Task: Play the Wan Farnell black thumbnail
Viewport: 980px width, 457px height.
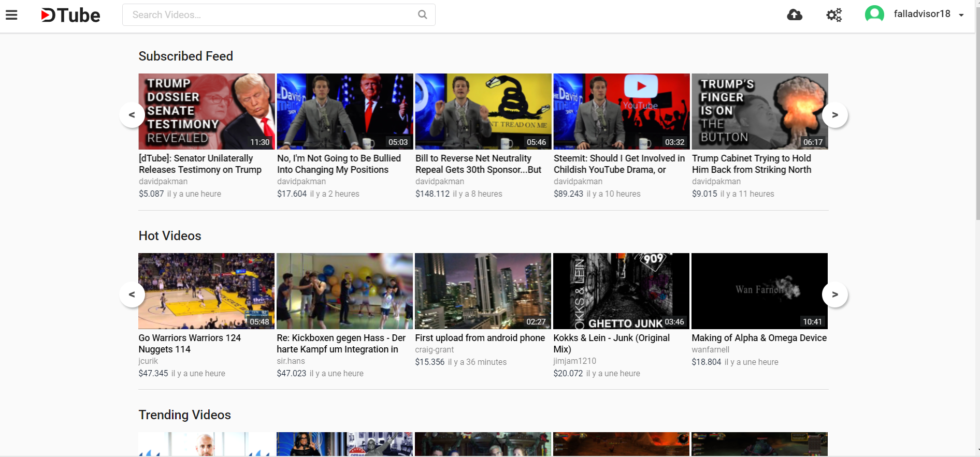Action: click(759, 291)
